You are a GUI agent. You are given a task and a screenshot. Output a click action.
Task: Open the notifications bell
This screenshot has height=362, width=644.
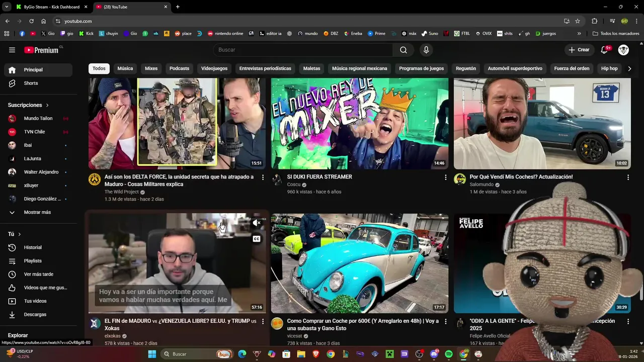pos(605,50)
